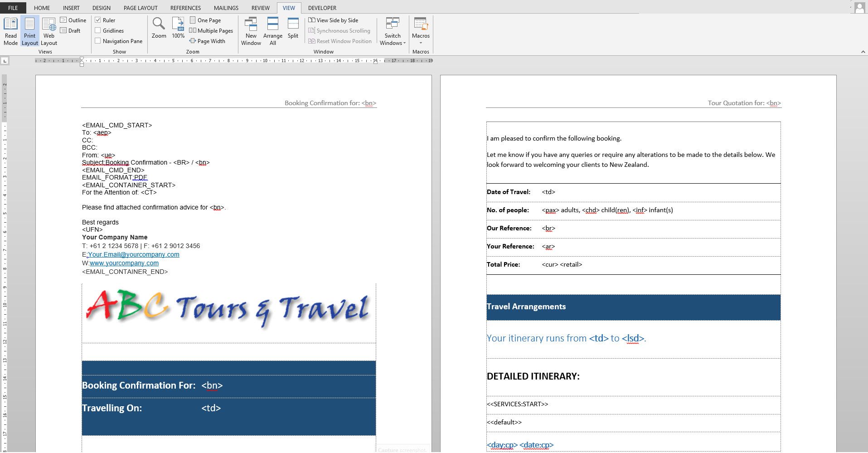Open the Macros dropdown
This screenshot has width=868, height=453.
point(421,31)
